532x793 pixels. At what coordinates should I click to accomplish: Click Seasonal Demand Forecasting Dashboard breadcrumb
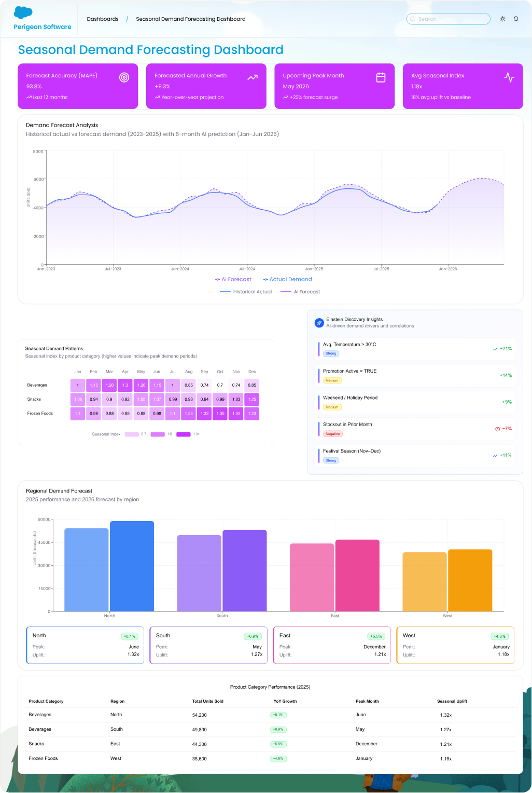190,19
